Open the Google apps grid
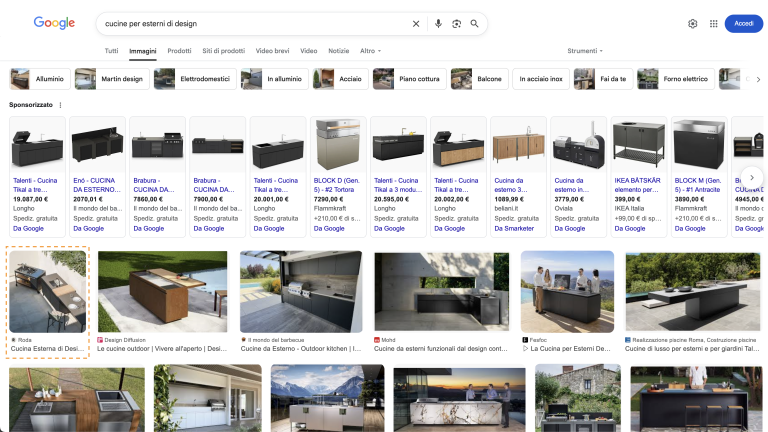This screenshot has height=432, width=768. pos(713,24)
